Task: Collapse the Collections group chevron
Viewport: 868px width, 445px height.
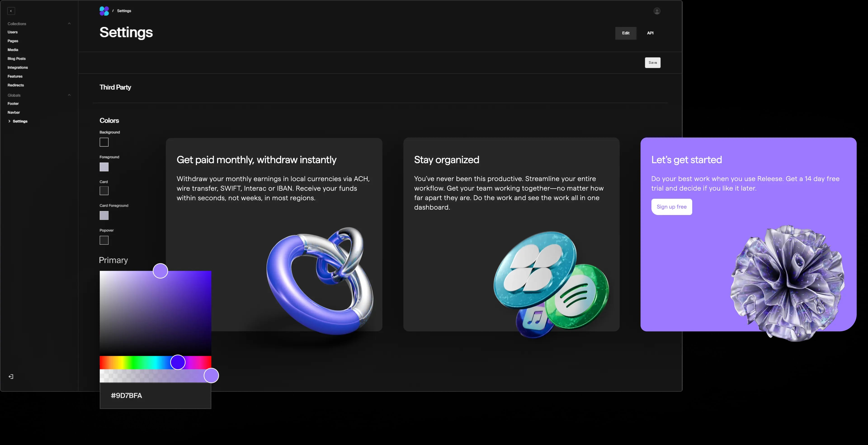Action: pyautogui.click(x=69, y=24)
